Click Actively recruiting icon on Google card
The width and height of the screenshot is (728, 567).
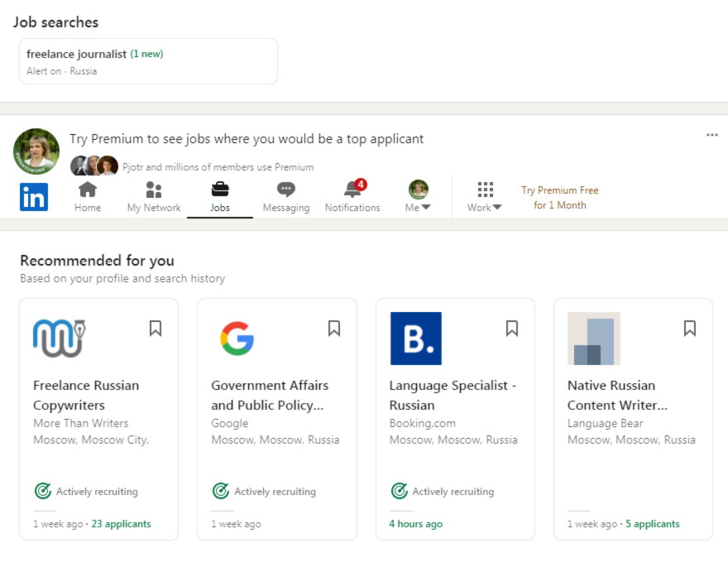(x=221, y=491)
